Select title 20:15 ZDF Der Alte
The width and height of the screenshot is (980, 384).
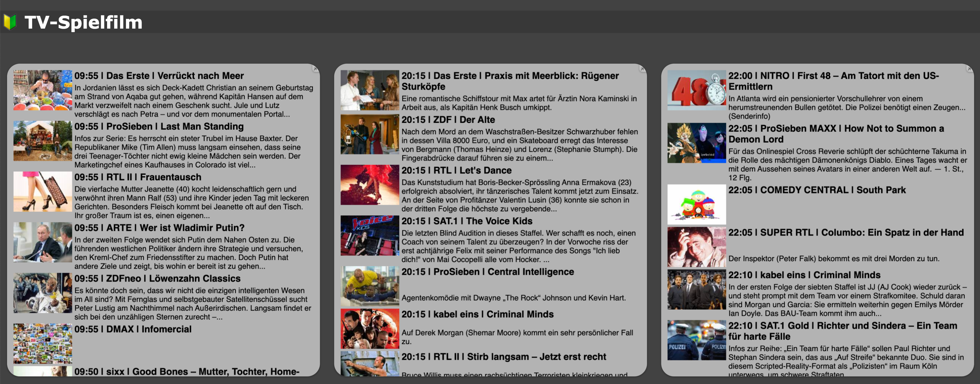click(x=448, y=119)
